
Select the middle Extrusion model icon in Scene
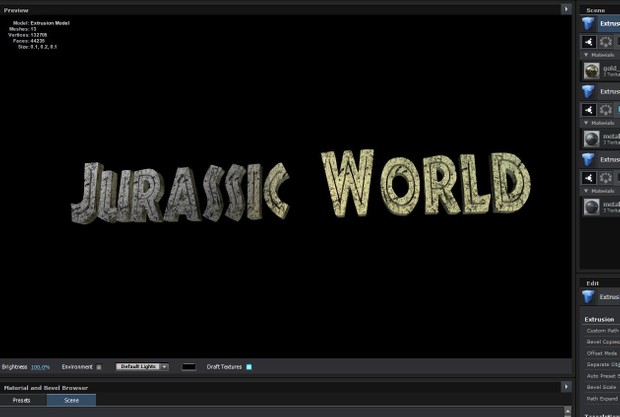pos(588,92)
